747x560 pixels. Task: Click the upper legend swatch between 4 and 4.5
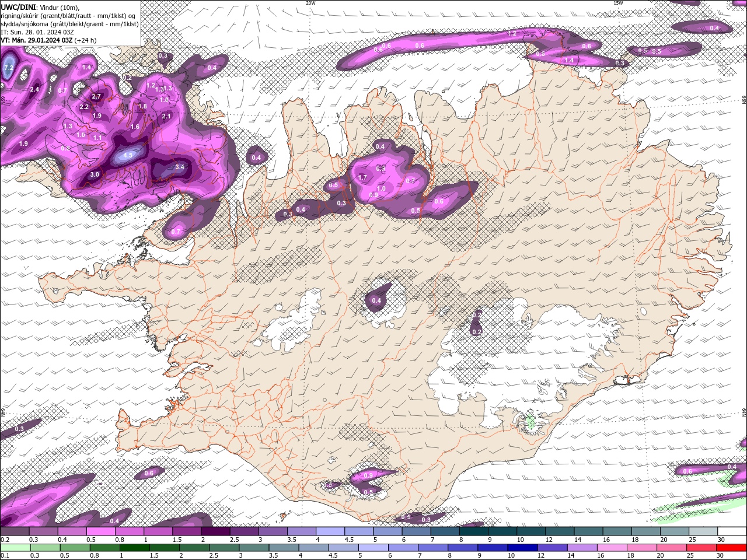click(330, 531)
